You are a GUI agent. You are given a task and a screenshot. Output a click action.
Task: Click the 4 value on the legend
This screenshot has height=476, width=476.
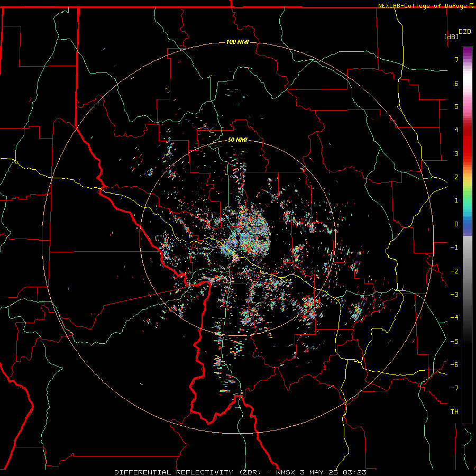click(x=456, y=130)
